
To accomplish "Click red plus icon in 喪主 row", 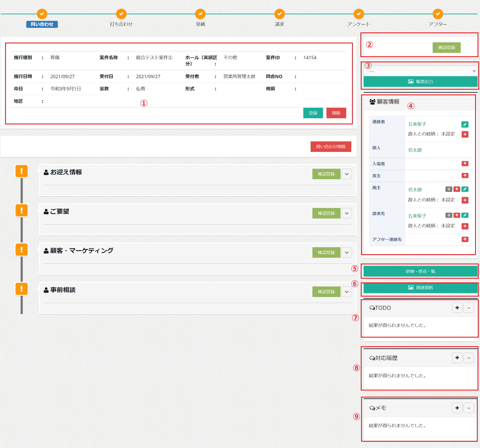I will (465, 175).
